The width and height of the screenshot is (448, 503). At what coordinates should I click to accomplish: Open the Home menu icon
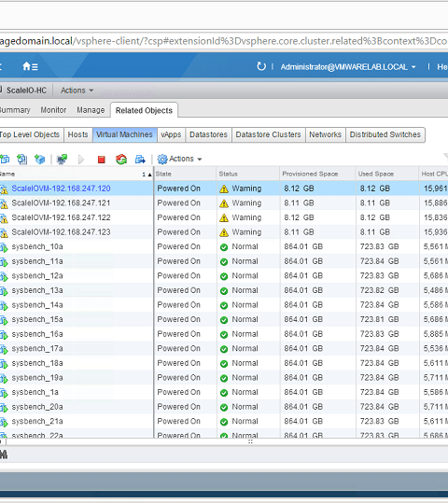pos(30,66)
